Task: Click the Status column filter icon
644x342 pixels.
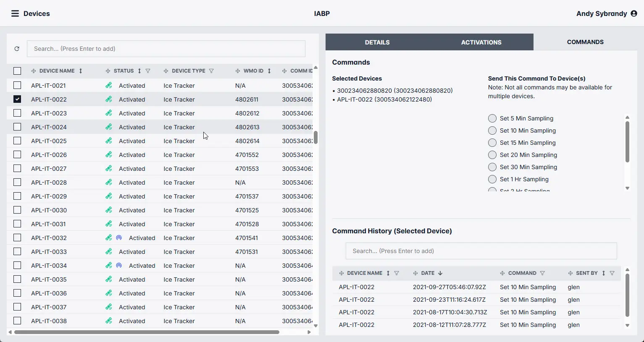Action: (x=148, y=71)
